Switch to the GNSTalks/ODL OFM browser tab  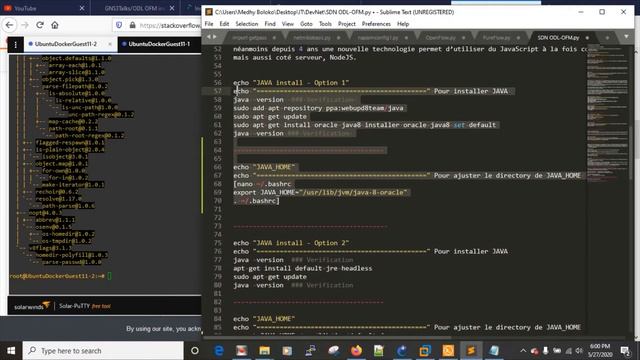tap(135, 8)
